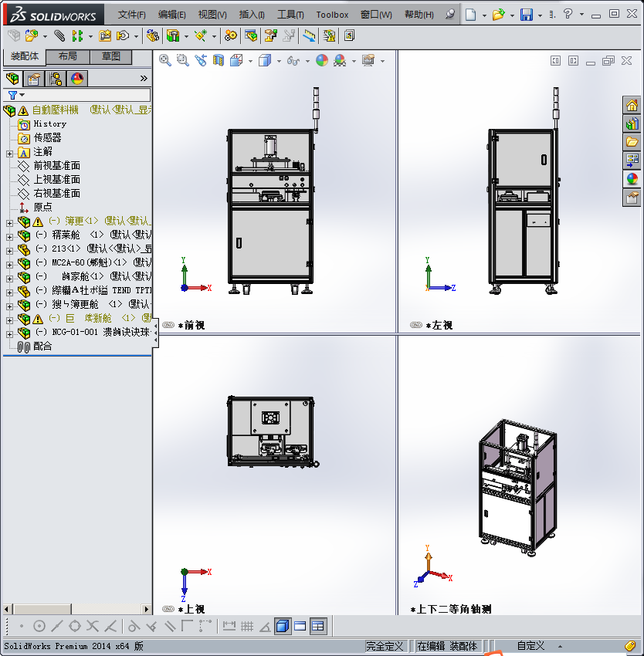Open dropdown arrow next to New icon

pyautogui.click(x=484, y=15)
